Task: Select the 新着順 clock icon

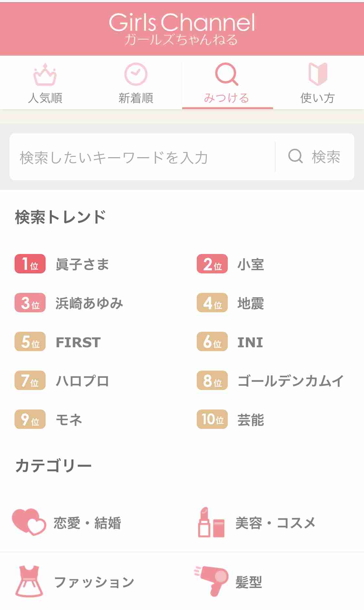Action: click(136, 75)
